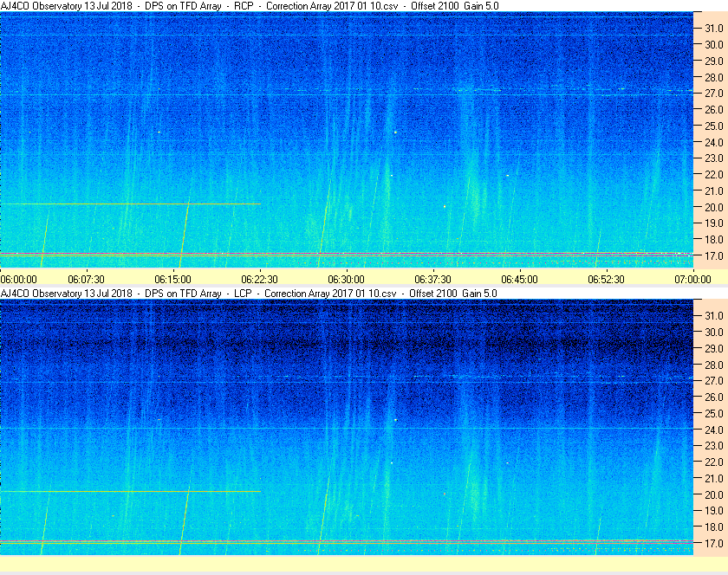Click the 28.0 frequency label on LCP panel
The height and width of the screenshot is (575, 728).
(714, 365)
